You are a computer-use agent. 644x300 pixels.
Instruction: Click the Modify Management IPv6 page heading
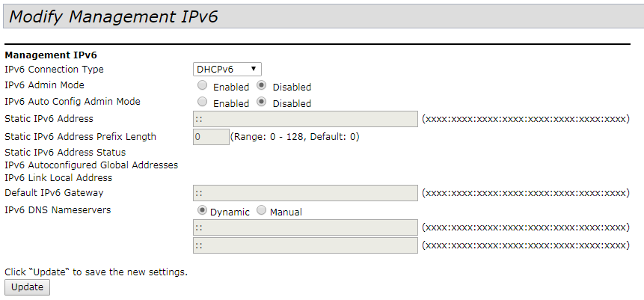tap(114, 17)
